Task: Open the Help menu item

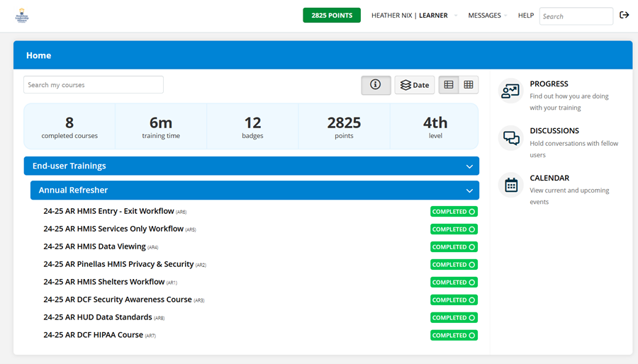Action: click(526, 16)
